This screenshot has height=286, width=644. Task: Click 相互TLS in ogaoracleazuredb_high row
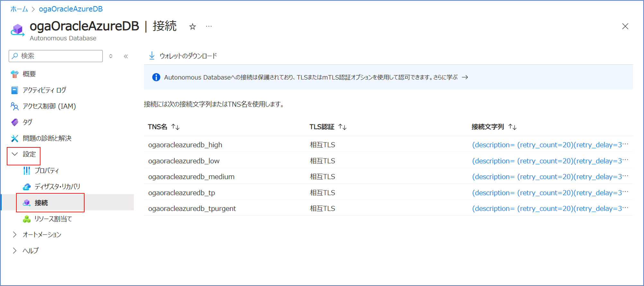(322, 145)
